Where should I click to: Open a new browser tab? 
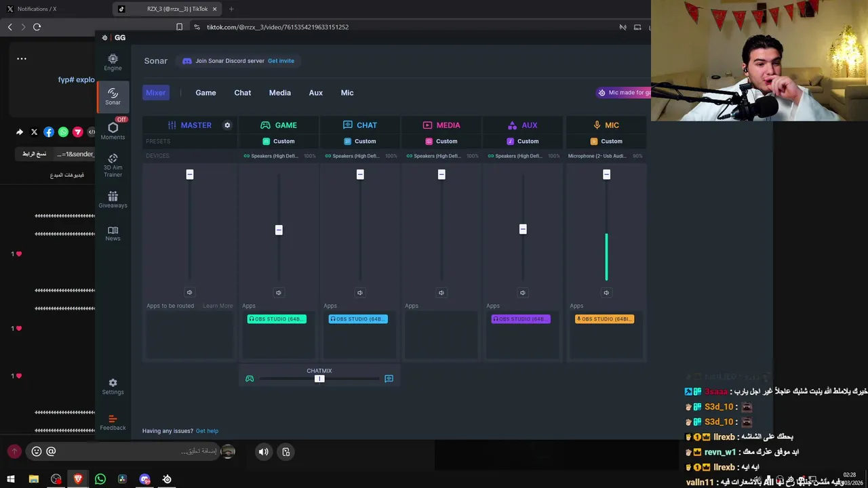pos(231,9)
